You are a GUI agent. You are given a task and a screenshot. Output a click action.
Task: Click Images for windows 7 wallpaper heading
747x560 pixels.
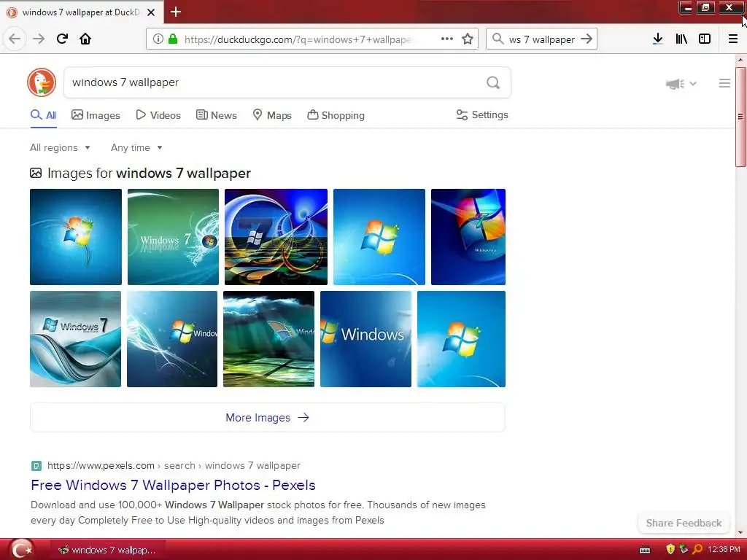[x=149, y=174]
